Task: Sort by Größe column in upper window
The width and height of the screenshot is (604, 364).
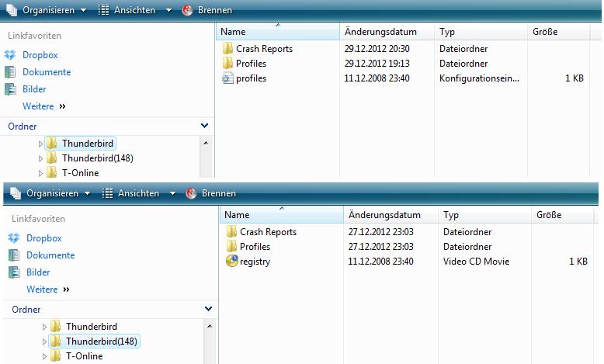Action: coord(558,32)
